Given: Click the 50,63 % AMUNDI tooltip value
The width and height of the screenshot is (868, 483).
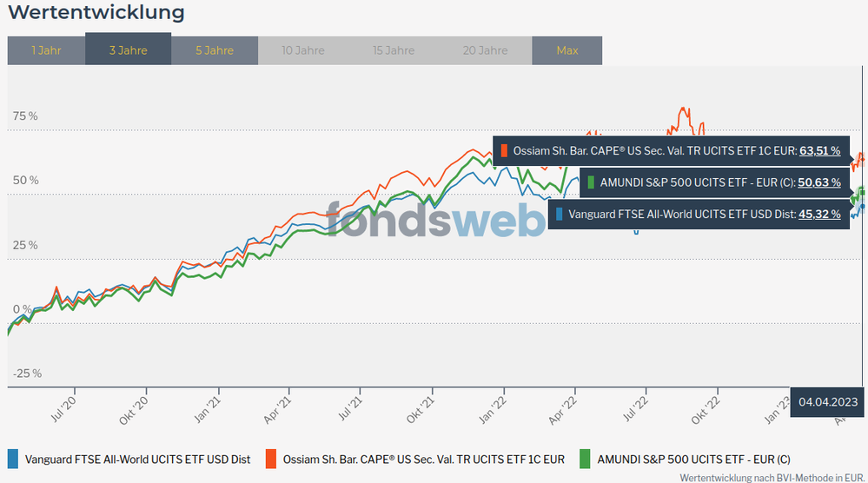Looking at the screenshot, I should coord(818,182).
